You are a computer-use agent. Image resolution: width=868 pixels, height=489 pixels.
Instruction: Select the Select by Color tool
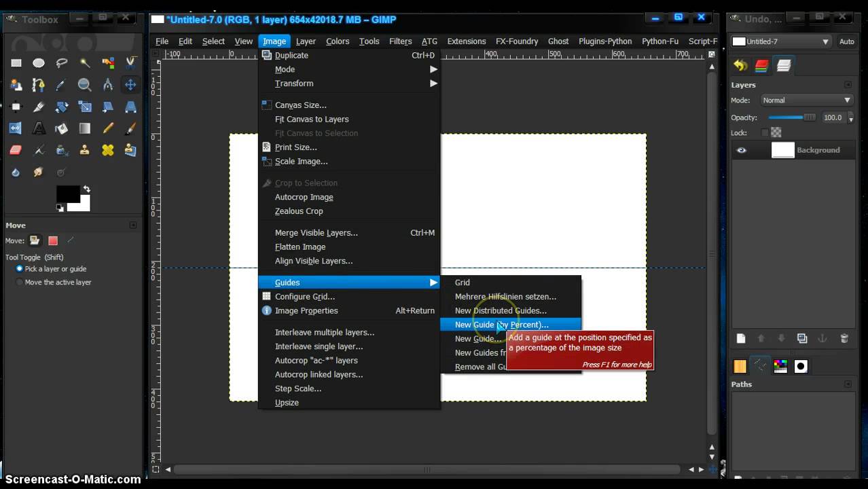108,63
